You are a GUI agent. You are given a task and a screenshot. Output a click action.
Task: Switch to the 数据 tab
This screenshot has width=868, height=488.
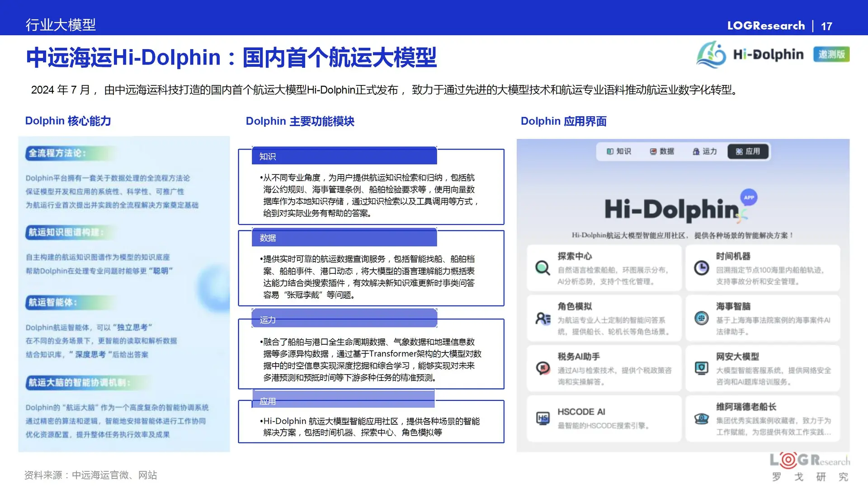[662, 151]
